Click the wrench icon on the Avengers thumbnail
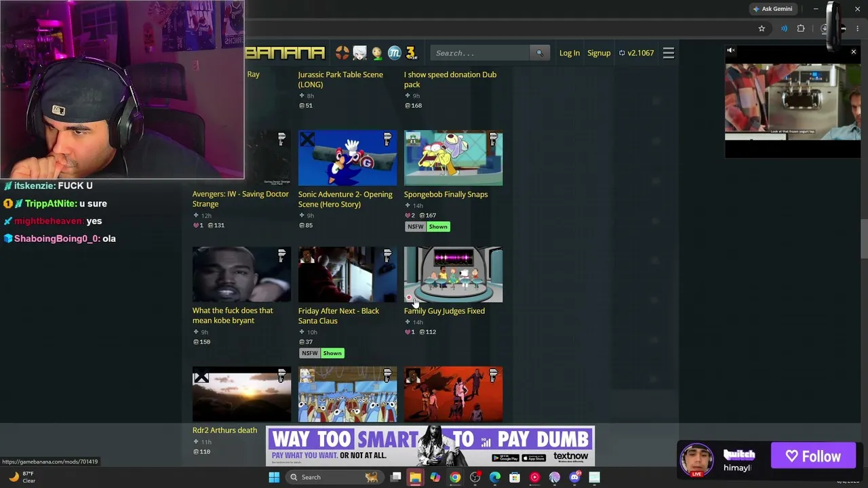The image size is (868, 488). (x=282, y=140)
